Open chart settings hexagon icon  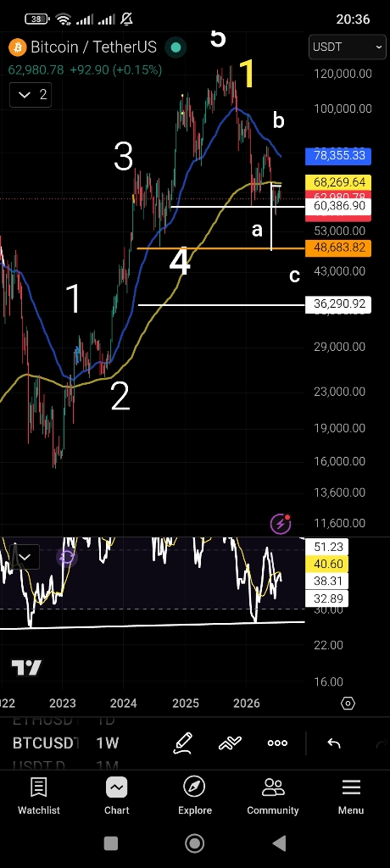[x=348, y=704]
